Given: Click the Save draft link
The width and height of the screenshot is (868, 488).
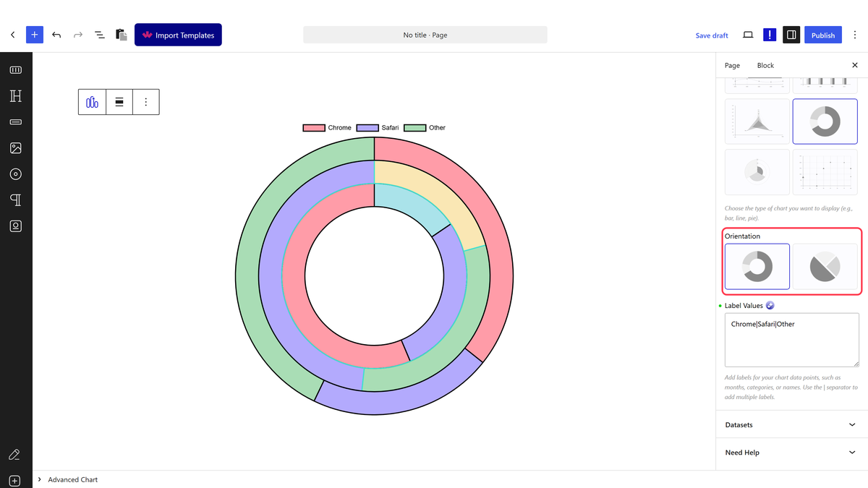Looking at the screenshot, I should pyautogui.click(x=712, y=35).
